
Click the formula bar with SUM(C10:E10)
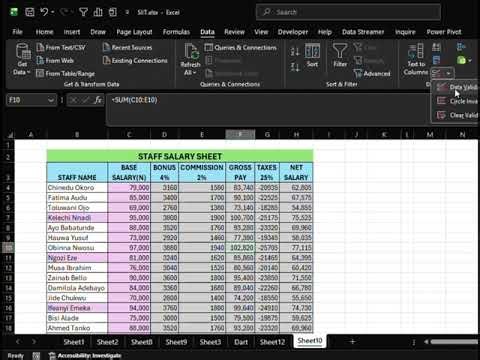coord(268,109)
